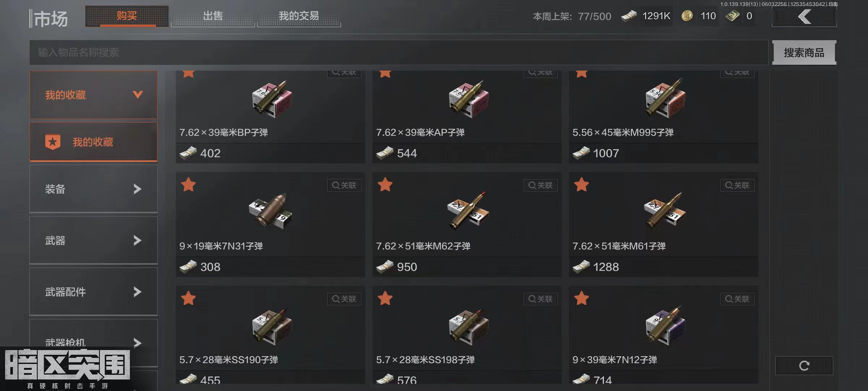Screen dimensions: 868x391
Task: Switch to the 出售 tab
Action: pos(213,16)
